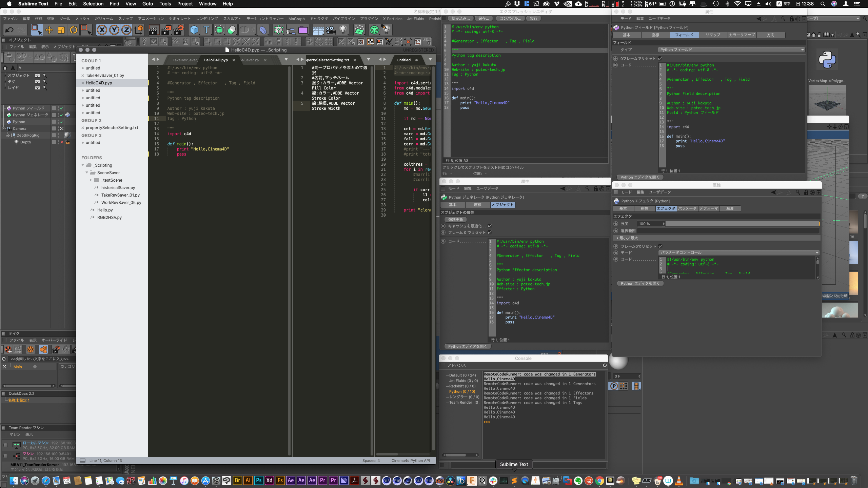Click the コンパイル... button
Screen dimensions: 868x488
[510, 18]
